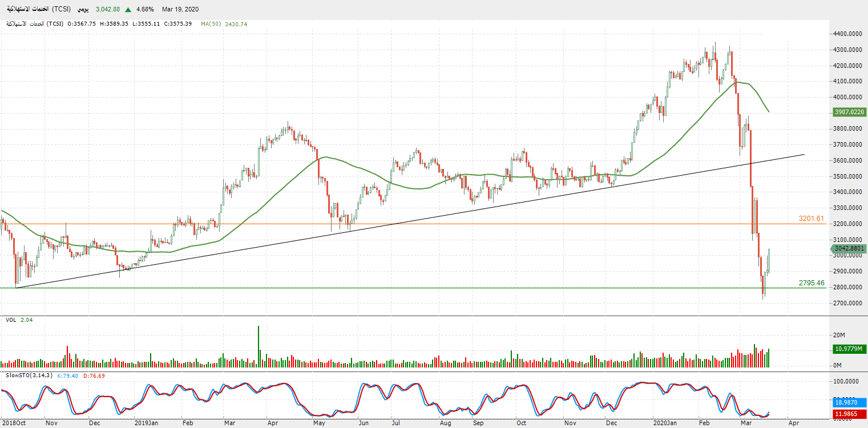This screenshot has width=868, height=428.
Task: Click the open value O:3567.75
Action: point(82,24)
